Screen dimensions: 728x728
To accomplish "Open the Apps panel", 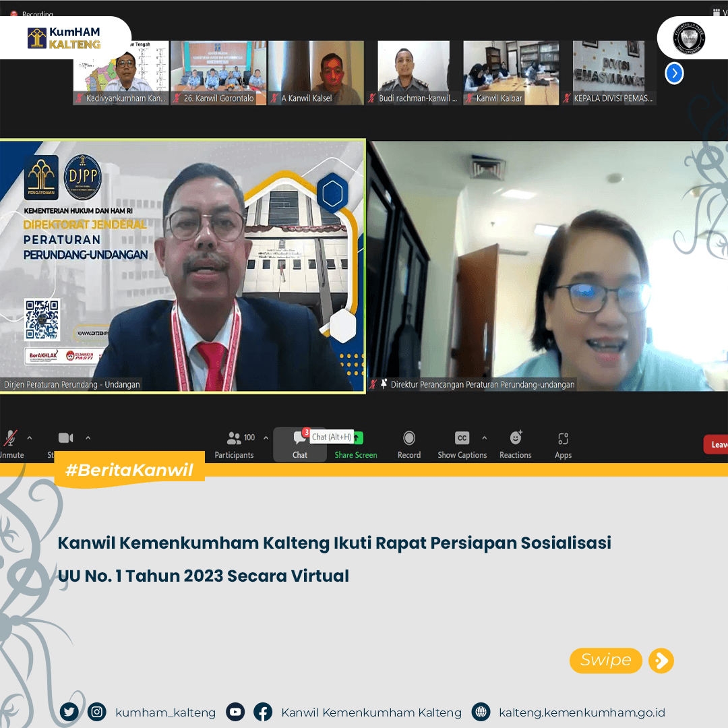I will (563, 439).
